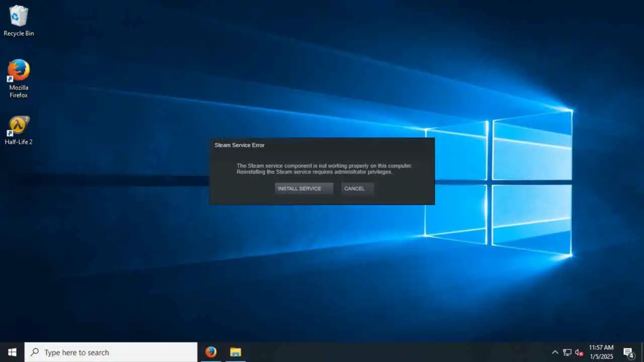Select the Mozilla Firefox desktop shortcut
This screenshot has height=362, width=644.
click(19, 78)
